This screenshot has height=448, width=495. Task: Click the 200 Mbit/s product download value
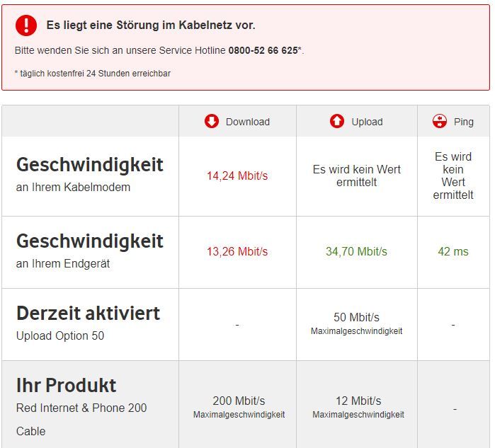coord(239,401)
